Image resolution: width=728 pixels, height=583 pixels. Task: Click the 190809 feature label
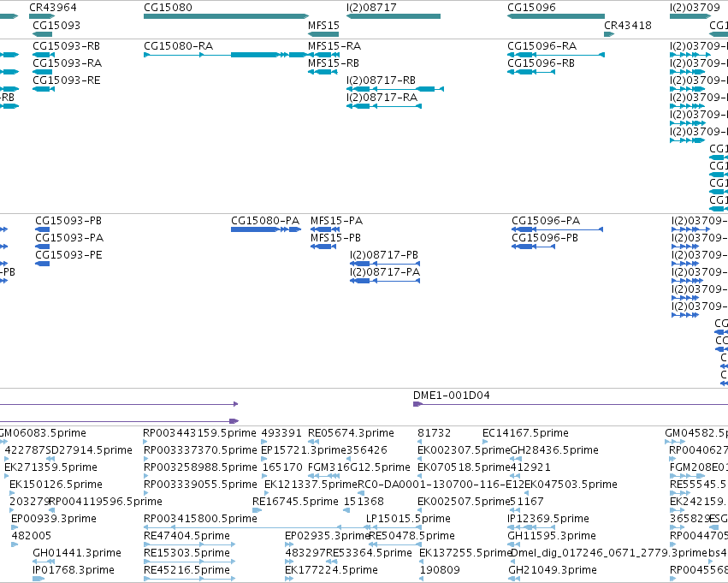pos(440,570)
